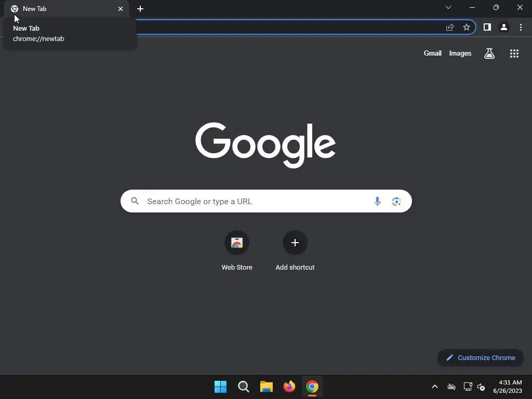Image resolution: width=532 pixels, height=399 pixels.
Task: Click Add shortcut plus button
Action: click(295, 243)
